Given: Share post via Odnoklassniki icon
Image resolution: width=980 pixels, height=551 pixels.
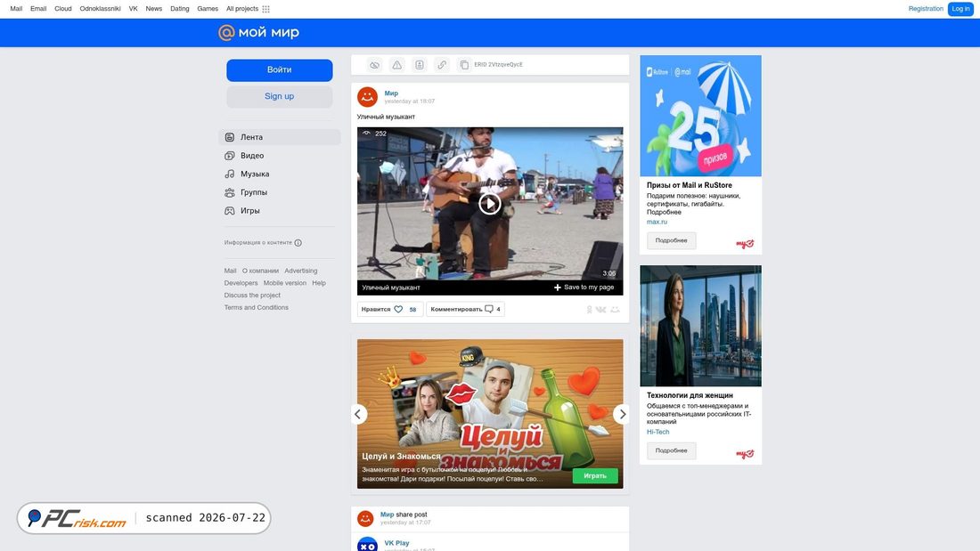Looking at the screenshot, I should coord(589,309).
